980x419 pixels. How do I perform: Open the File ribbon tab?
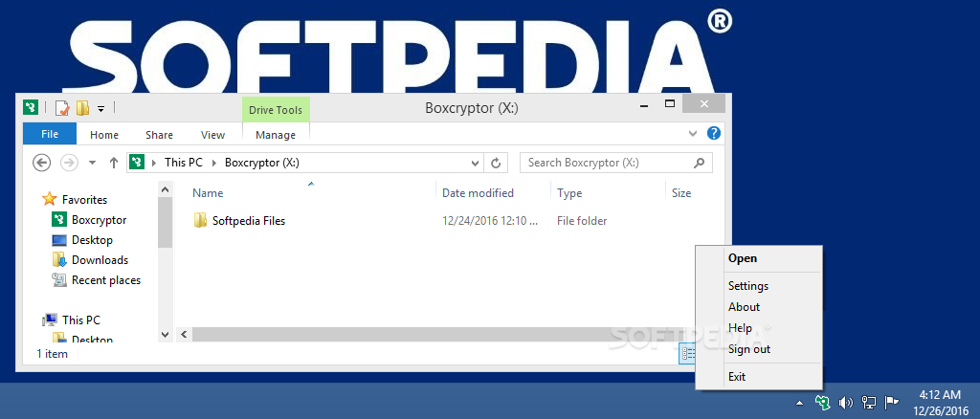[x=50, y=134]
